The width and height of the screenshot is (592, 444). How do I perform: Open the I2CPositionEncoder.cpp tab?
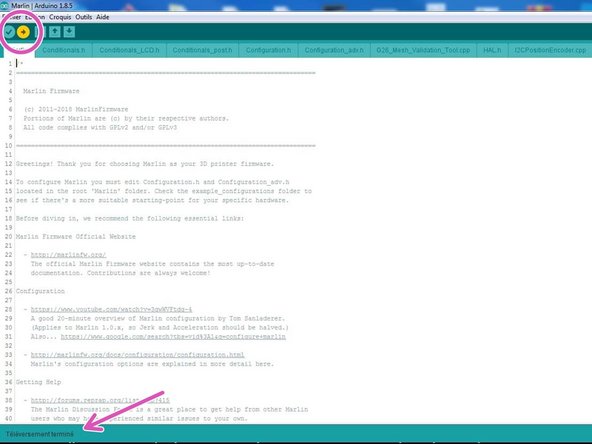point(550,50)
